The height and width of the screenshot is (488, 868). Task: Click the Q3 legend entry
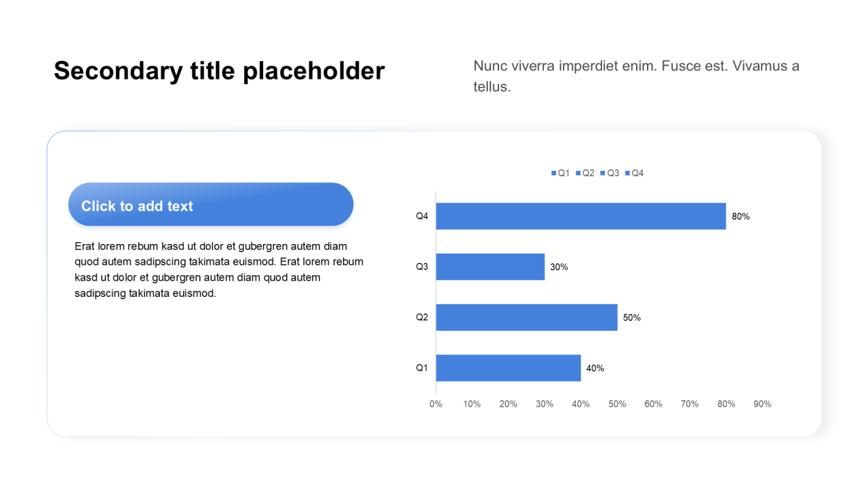[x=610, y=174]
